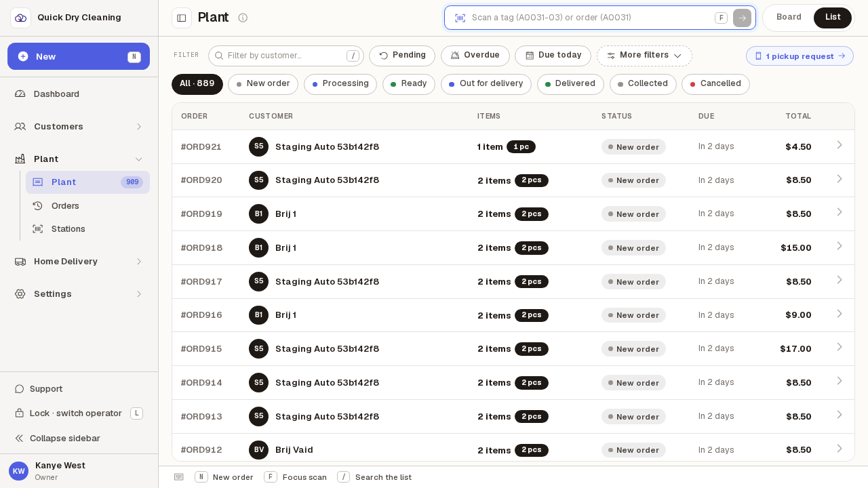Expand More filters dropdown
Image resolution: width=868 pixels, height=488 pixels.
tap(644, 56)
